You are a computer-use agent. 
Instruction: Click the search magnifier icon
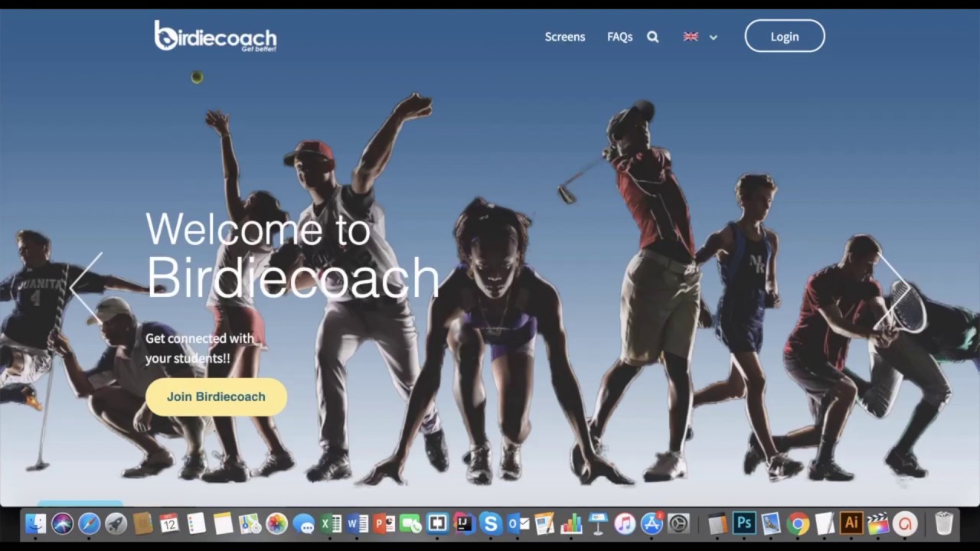652,37
